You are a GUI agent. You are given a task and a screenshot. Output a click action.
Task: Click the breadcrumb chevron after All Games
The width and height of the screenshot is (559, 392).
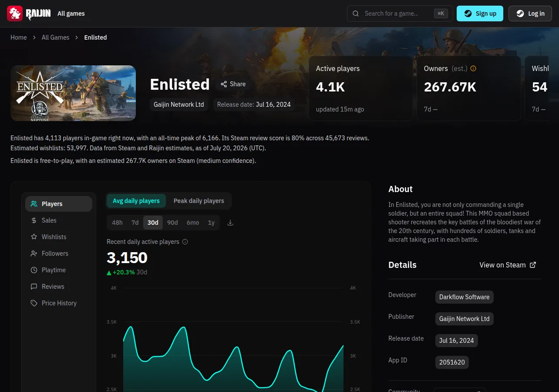click(x=77, y=37)
